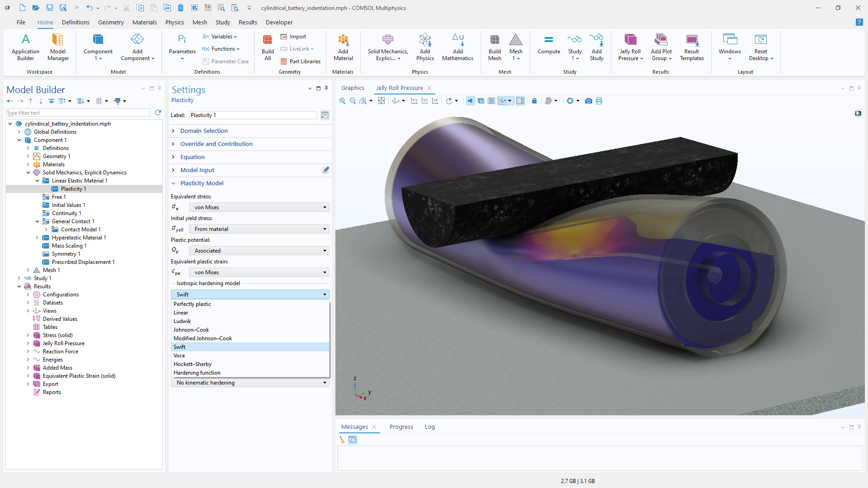Toggle the color legend display button
The image size is (868, 488).
pyautogui.click(x=520, y=101)
